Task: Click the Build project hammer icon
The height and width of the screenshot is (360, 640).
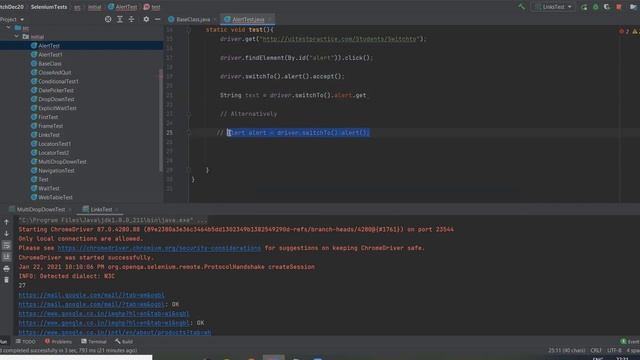Action: pos(521,7)
